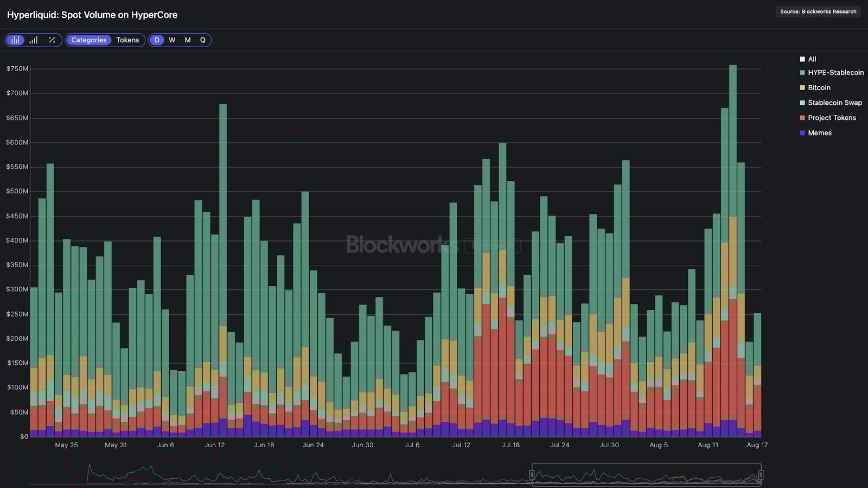Screen dimensions: 868x488
Task: Toggle the HYPE-Stablecoin legend entry
Action: [832, 73]
